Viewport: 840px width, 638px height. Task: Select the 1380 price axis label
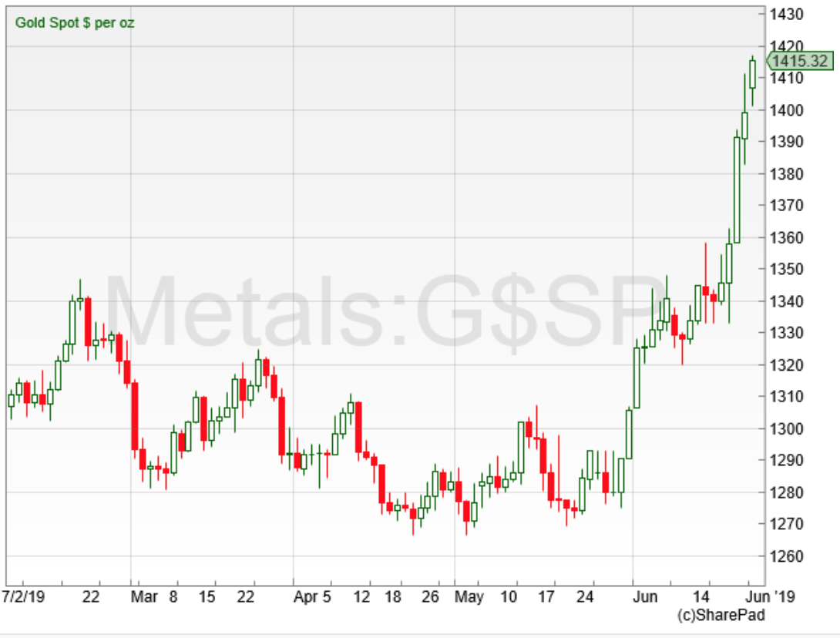click(x=787, y=174)
